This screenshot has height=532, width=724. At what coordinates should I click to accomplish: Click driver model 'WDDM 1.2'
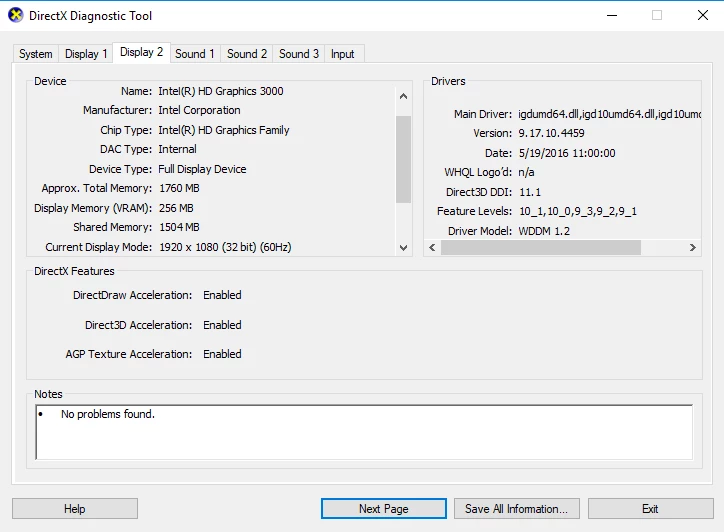tap(544, 231)
